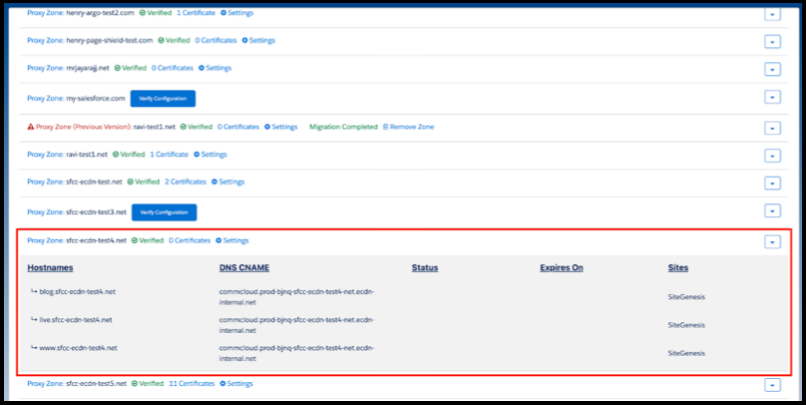Screen dimensions: 807x405
Task: View 0 Certificates link for mrjayarajj.net
Action: (172, 68)
